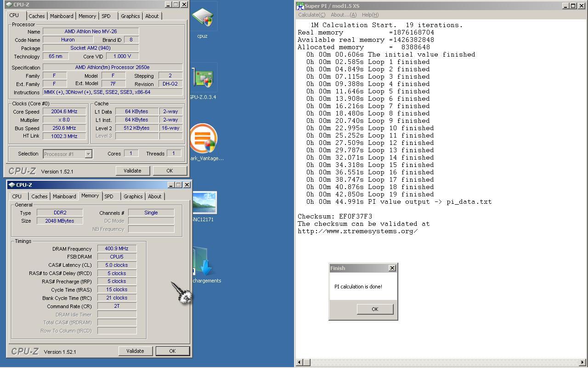Click the FSB:DRAM CPU/5 value
Image resolution: width=588 pixels, height=368 pixels.
[117, 257]
